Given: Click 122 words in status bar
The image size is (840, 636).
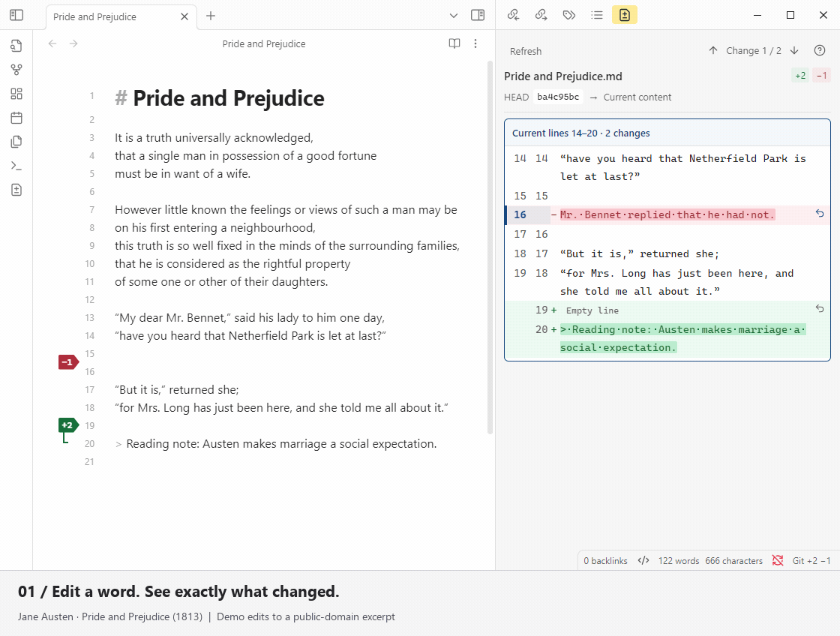Looking at the screenshot, I should pos(679,560).
